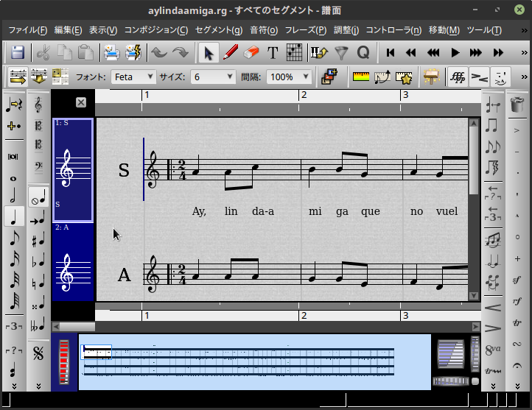
Task: Open the quantize Q tool
Action: coord(363,53)
